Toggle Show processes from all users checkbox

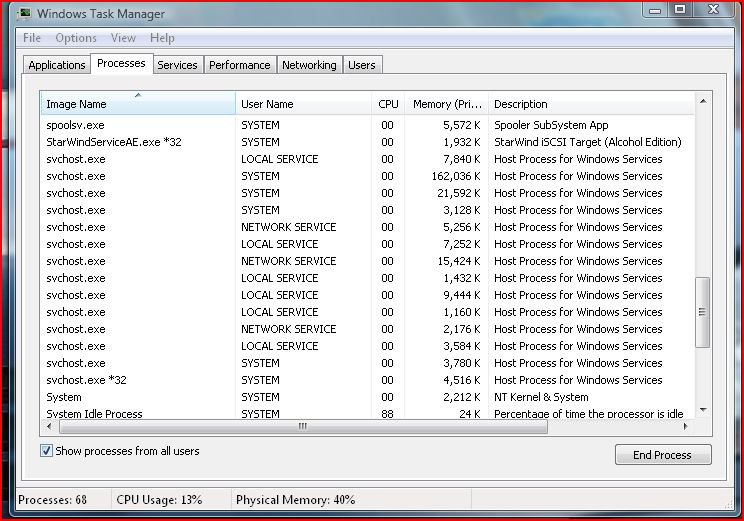click(x=46, y=451)
